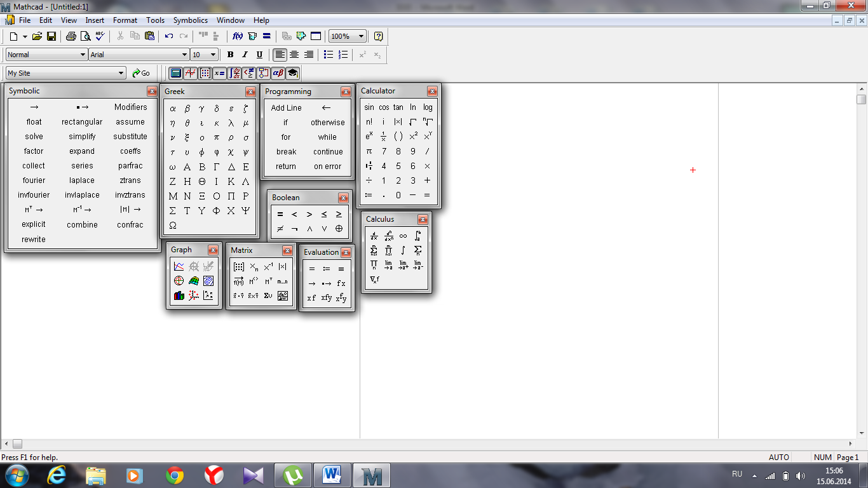
Task: Open the Insert Function f(x) dialog
Action: click(238, 36)
